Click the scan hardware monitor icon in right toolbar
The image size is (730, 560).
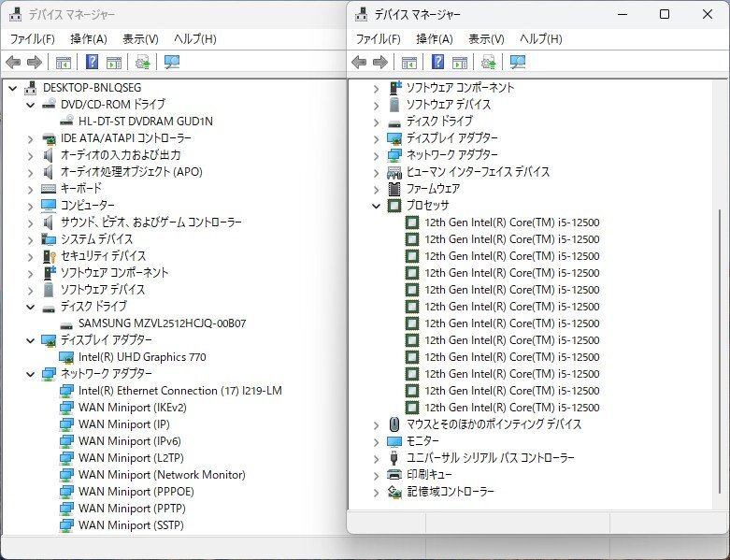click(518, 63)
